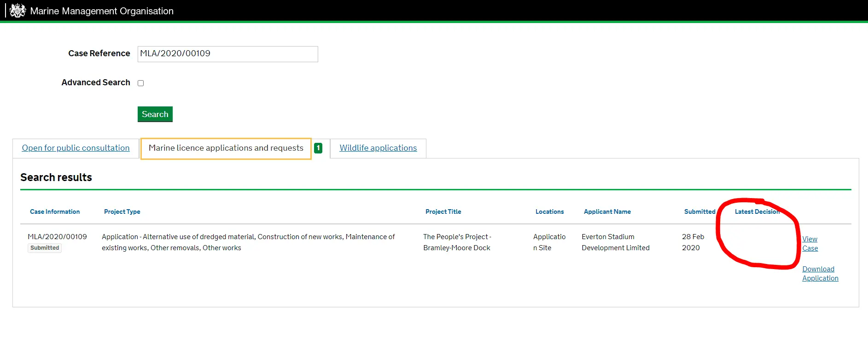868x352 pixels.
Task: Sort by Project Title column header
Action: pyautogui.click(x=443, y=212)
